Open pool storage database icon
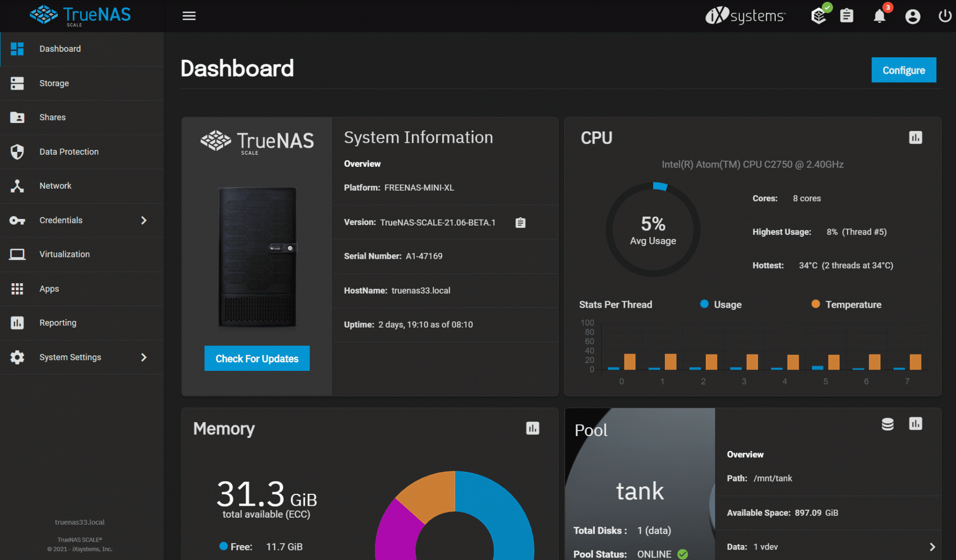The height and width of the screenshot is (560, 956). tap(887, 424)
